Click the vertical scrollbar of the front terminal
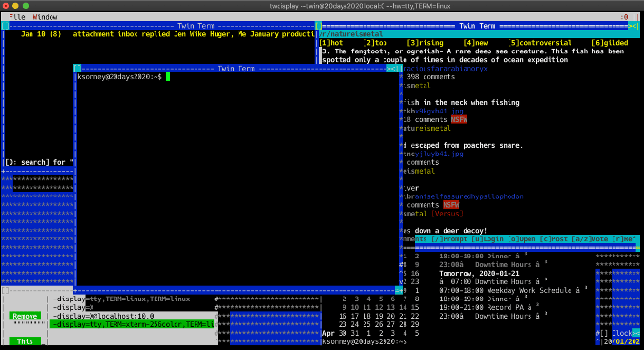 [401, 179]
